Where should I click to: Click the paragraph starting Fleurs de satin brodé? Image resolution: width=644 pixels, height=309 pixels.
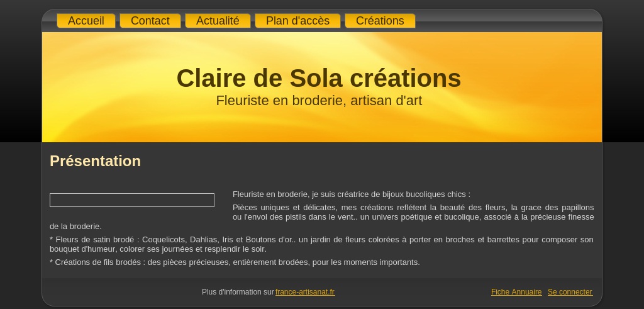click(x=321, y=244)
